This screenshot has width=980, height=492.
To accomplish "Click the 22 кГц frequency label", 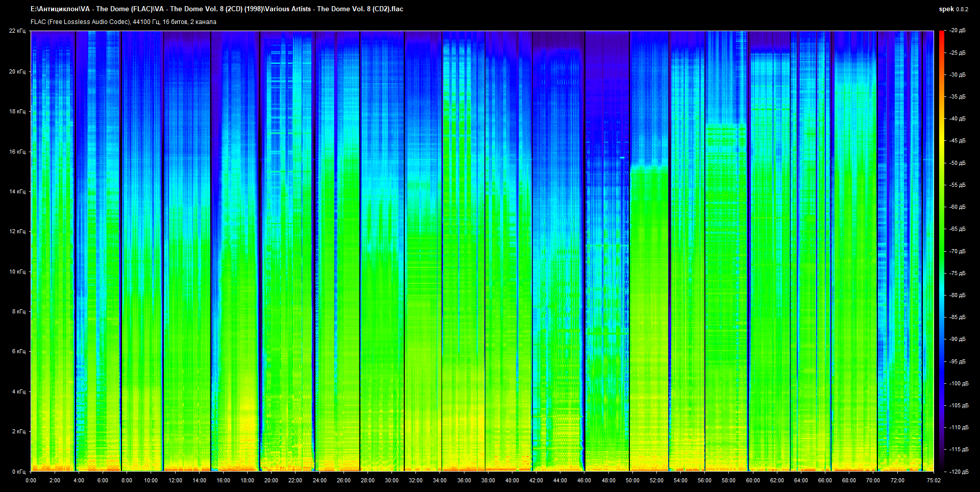I will click(17, 31).
